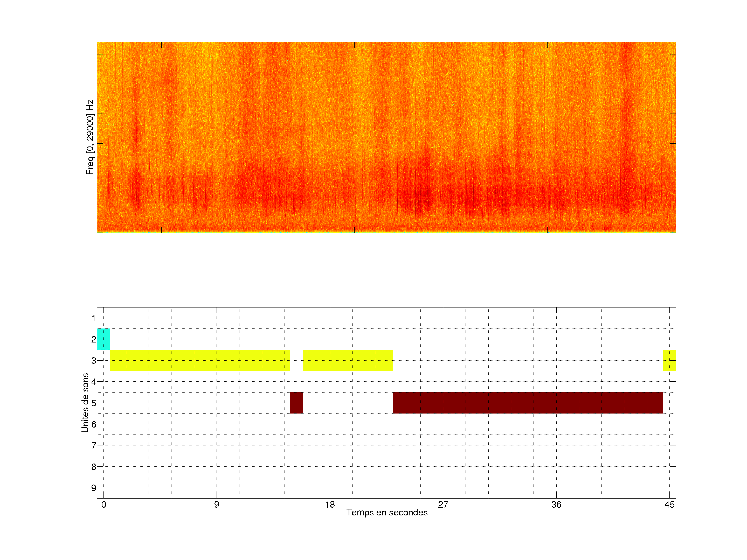
Task: Click the small yellow block at the right edge
Action: click(669, 360)
